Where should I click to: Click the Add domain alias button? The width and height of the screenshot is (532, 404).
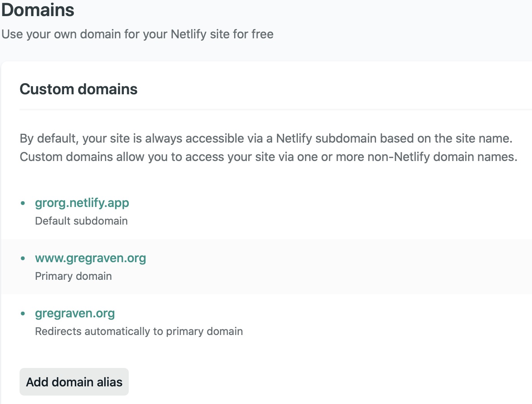pos(74,382)
